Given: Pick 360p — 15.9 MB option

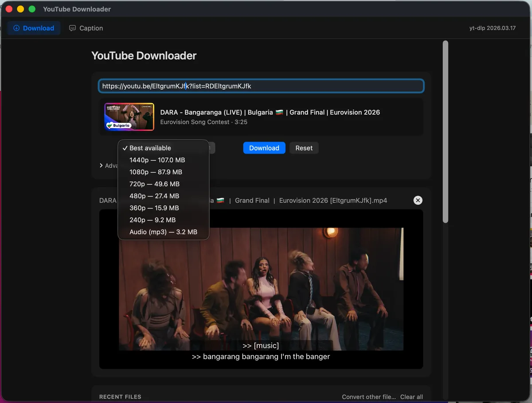Looking at the screenshot, I should click(x=163, y=208).
